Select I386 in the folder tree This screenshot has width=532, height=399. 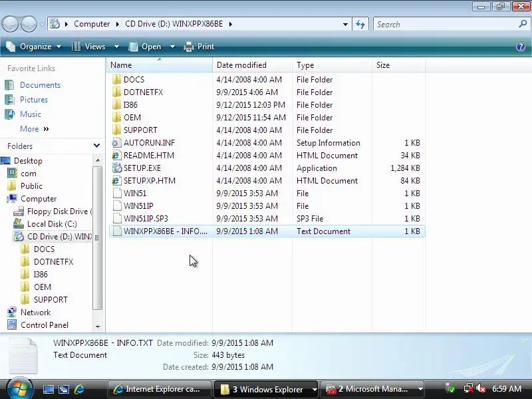41,274
